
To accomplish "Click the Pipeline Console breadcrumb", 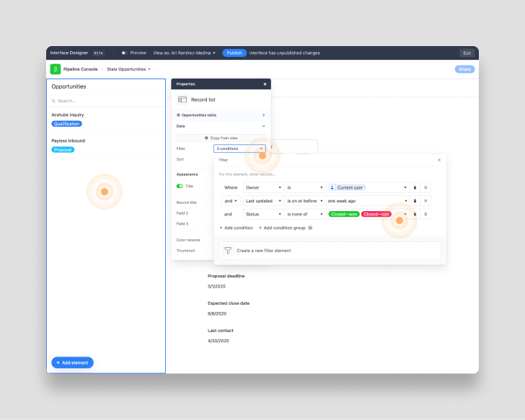I will click(x=80, y=69).
